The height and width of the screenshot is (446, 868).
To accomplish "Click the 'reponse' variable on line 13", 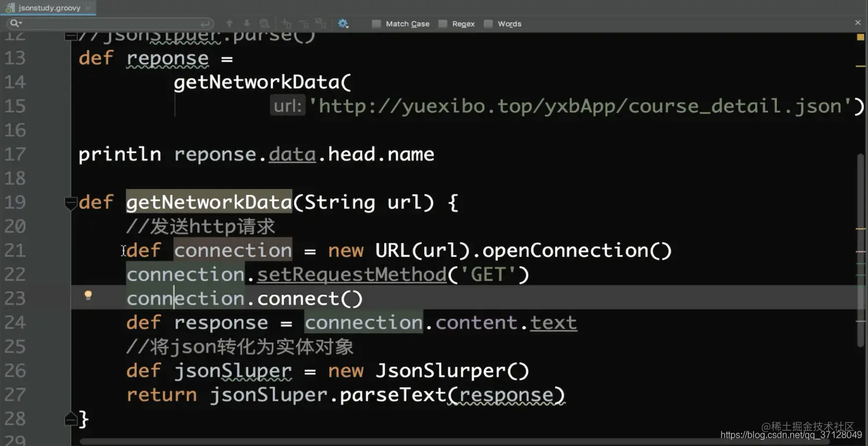I will [168, 59].
